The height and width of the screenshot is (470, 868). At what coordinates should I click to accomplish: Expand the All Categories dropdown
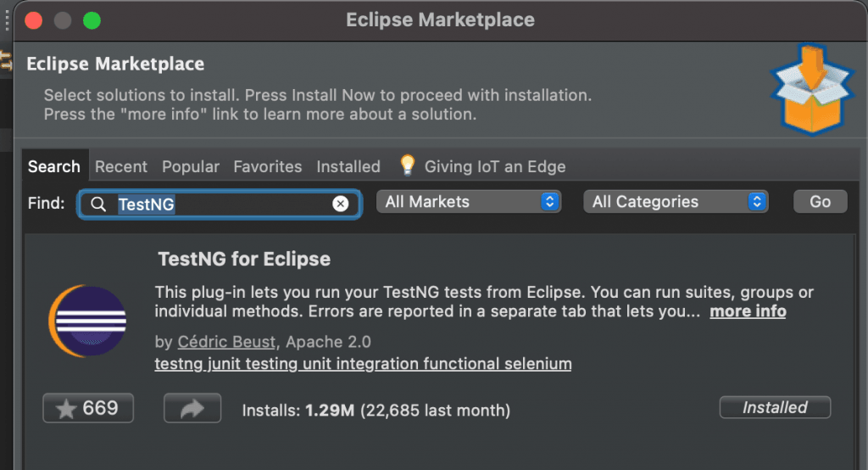(x=675, y=202)
